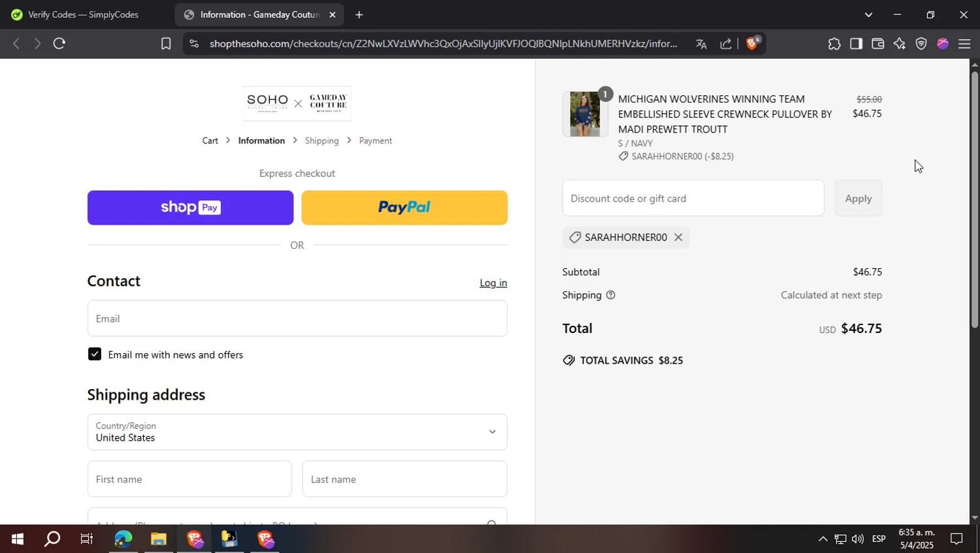The height and width of the screenshot is (553, 980).
Task: Apply the discount code
Action: (x=858, y=198)
